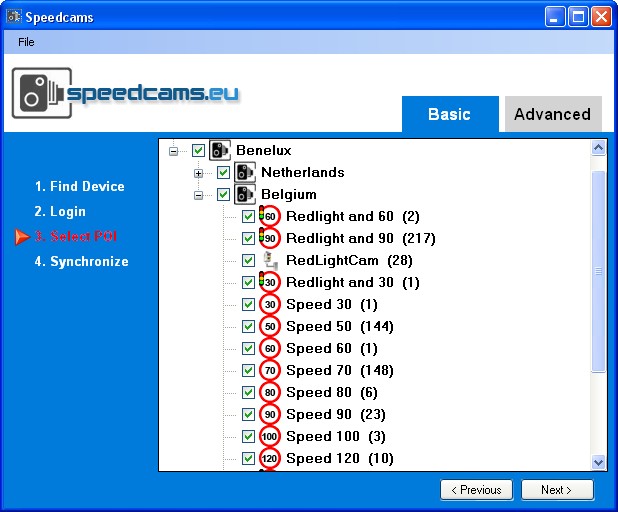Click the Speed 30 sign icon
This screenshot has height=512, width=618.
(x=270, y=304)
